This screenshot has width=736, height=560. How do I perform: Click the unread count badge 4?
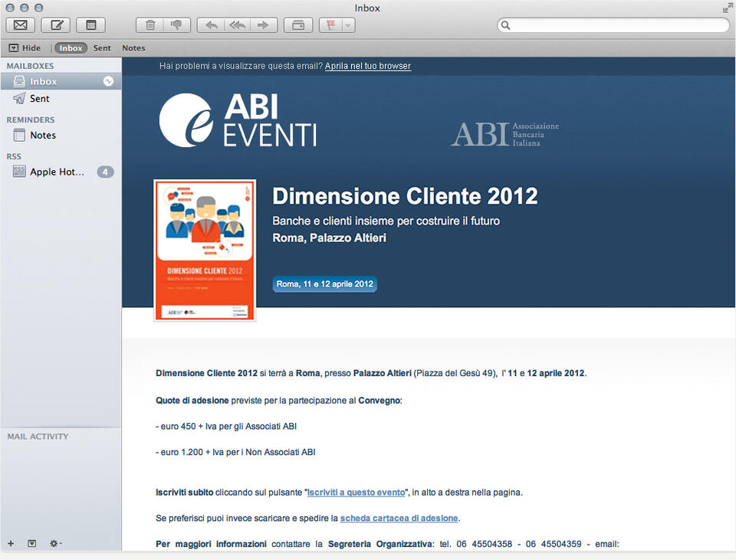(106, 172)
